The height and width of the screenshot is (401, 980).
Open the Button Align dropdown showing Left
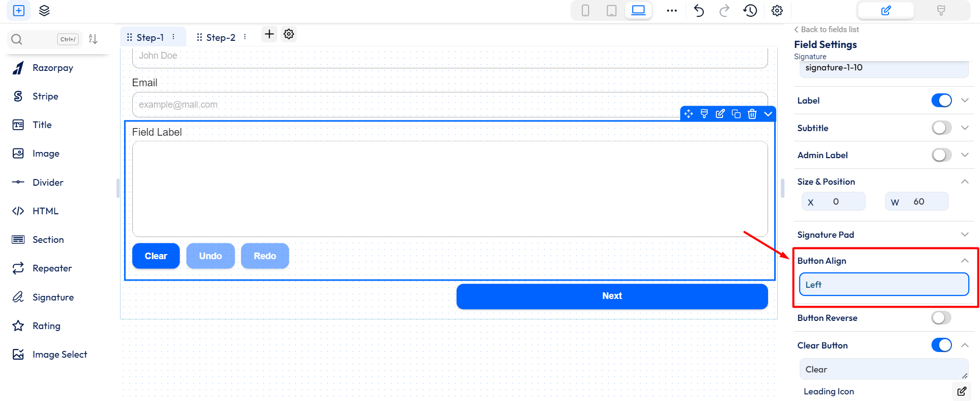883,285
